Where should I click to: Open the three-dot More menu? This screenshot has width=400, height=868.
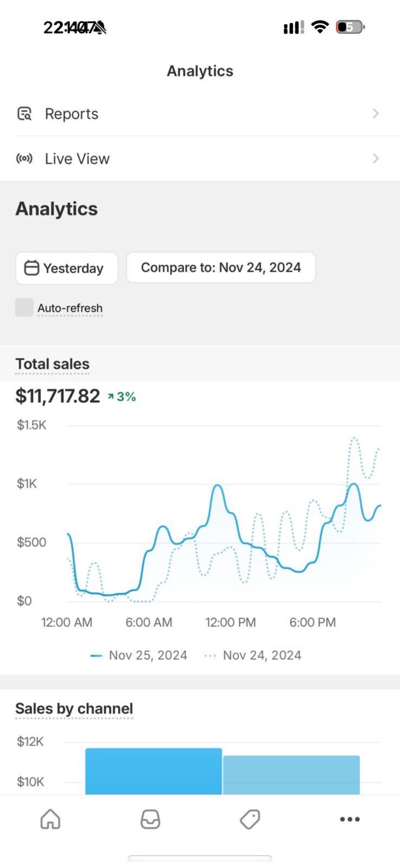350,819
